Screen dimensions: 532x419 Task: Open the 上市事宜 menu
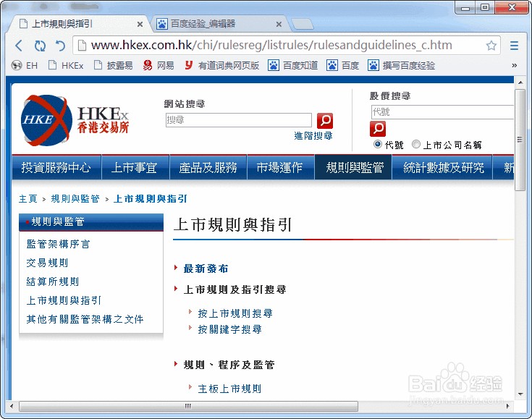coord(135,167)
